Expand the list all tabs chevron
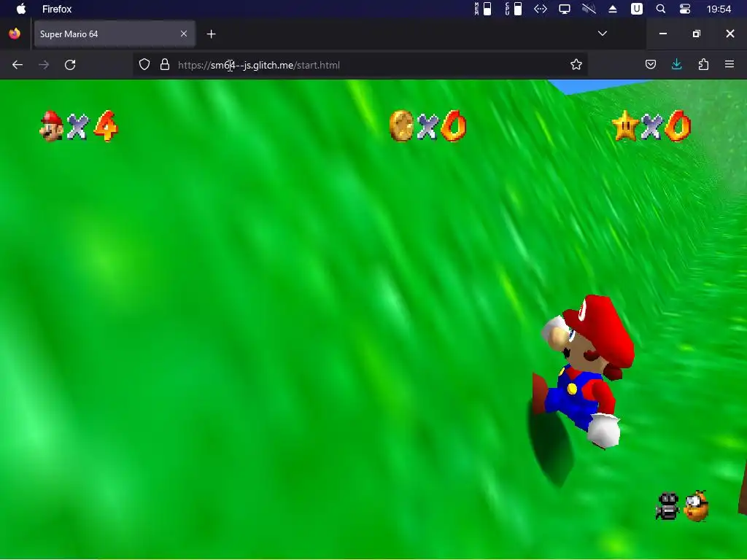This screenshot has height=560, width=747. tap(602, 34)
